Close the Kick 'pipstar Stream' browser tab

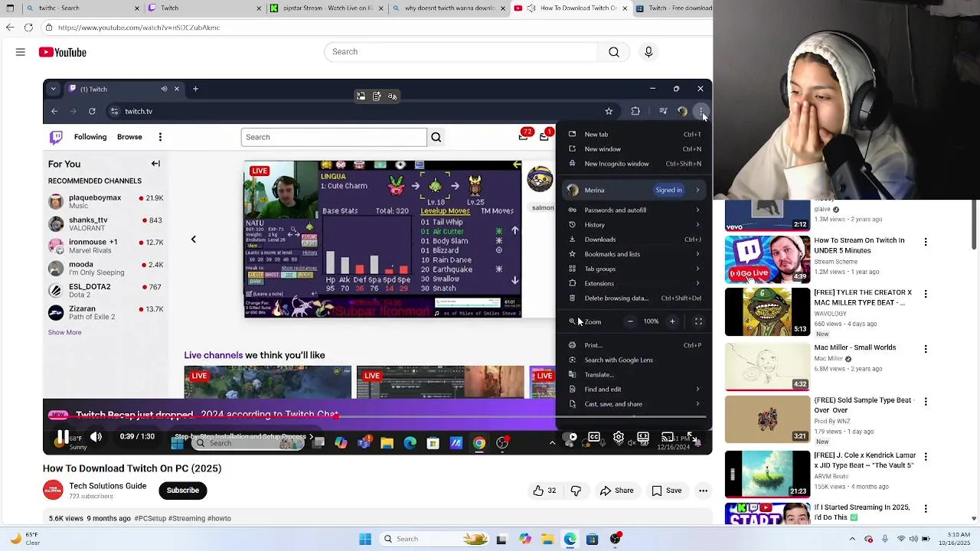click(383, 8)
